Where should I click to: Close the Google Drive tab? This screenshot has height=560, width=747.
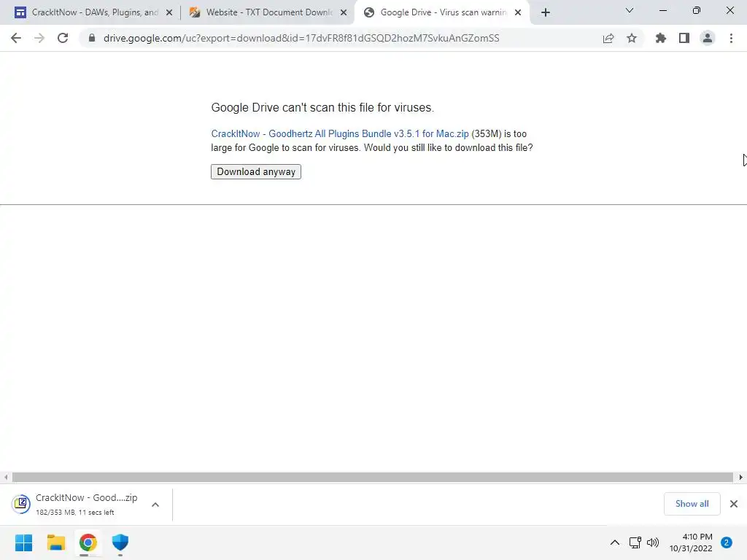point(518,13)
